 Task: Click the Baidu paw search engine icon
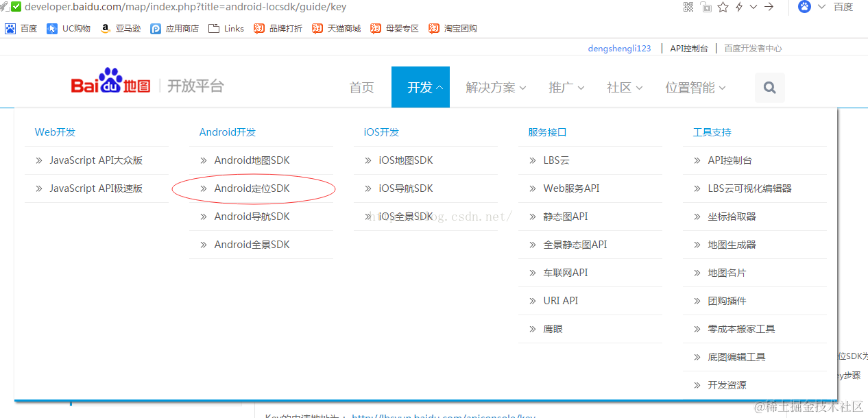(x=804, y=7)
